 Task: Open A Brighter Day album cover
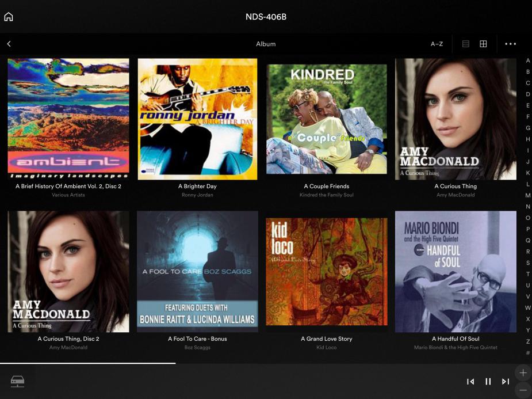coord(197,119)
